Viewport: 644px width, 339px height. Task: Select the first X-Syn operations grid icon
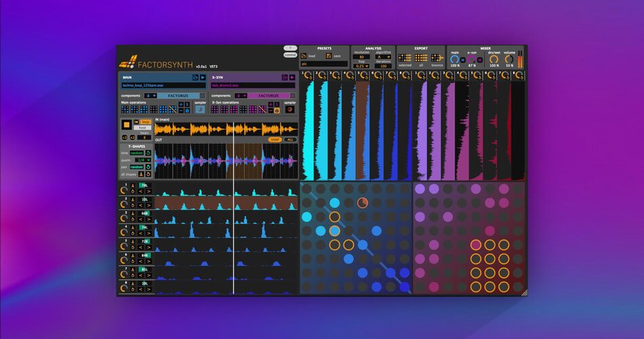(215, 109)
